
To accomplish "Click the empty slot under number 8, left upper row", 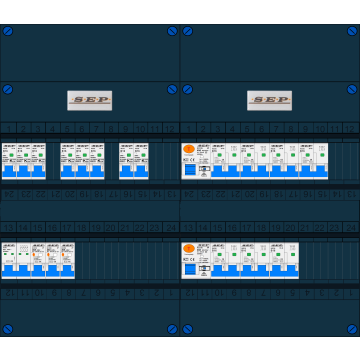I will (x=112, y=161).
